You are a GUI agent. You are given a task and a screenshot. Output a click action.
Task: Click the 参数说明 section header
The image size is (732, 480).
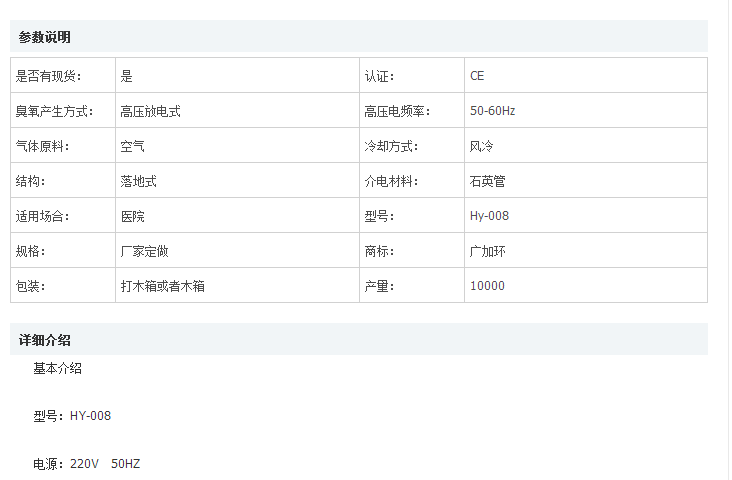[45, 37]
